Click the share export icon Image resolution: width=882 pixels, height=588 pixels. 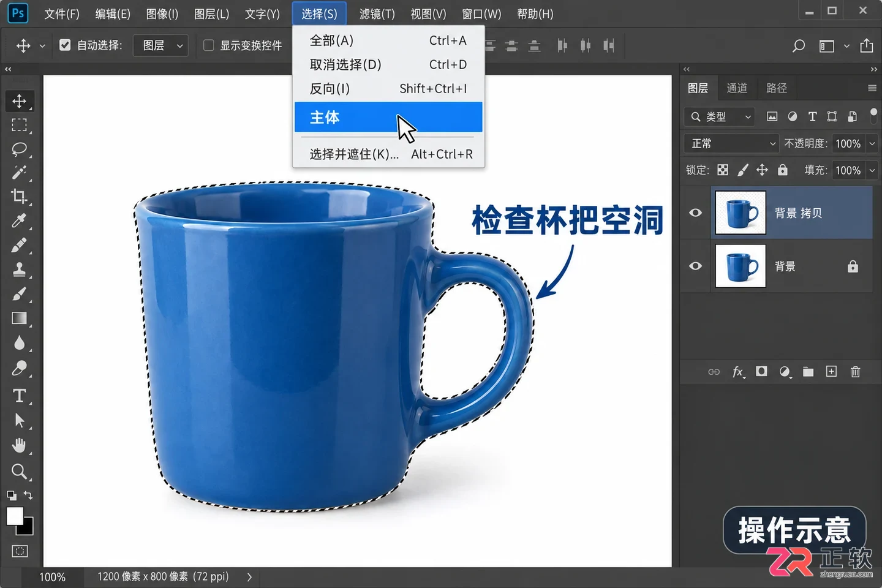pyautogui.click(x=867, y=46)
